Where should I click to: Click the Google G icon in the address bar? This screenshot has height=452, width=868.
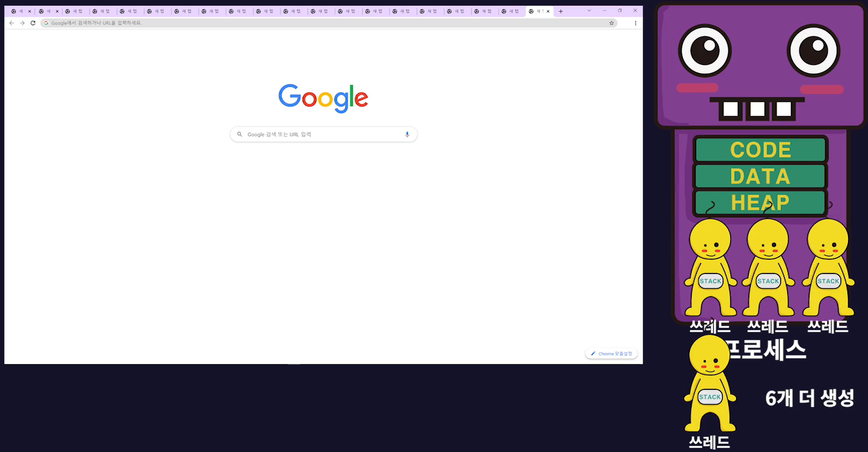coord(46,23)
